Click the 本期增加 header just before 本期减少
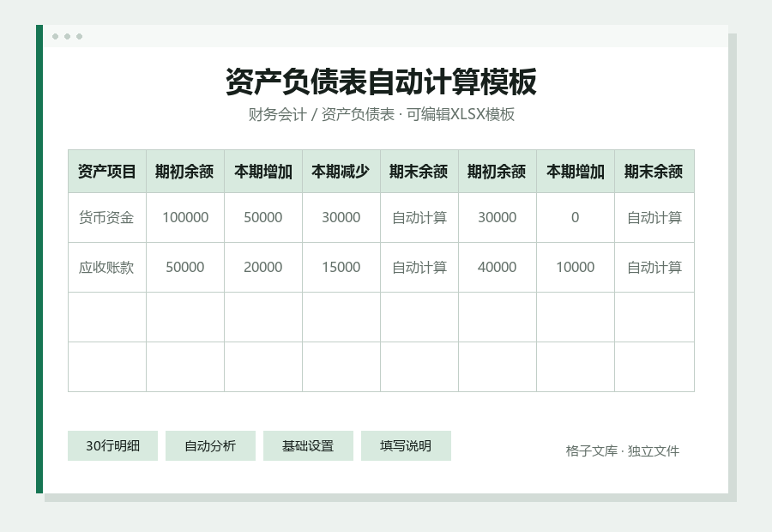 coord(263,172)
